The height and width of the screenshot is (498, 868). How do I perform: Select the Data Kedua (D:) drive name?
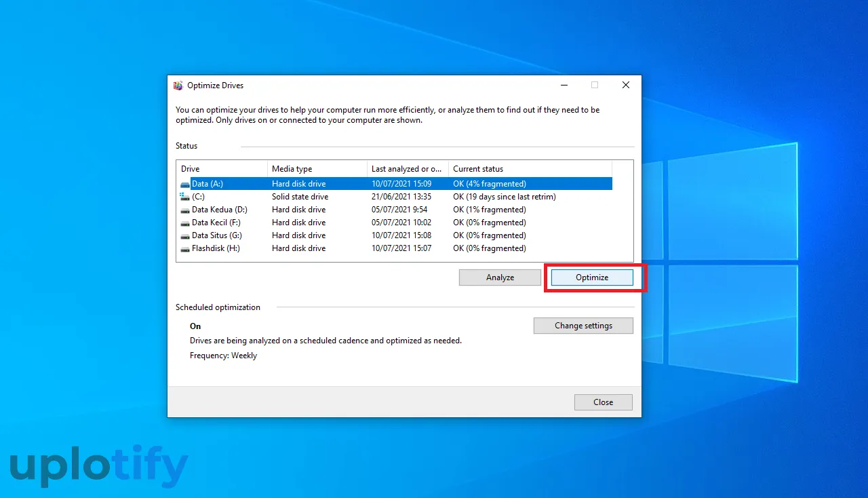coord(220,210)
